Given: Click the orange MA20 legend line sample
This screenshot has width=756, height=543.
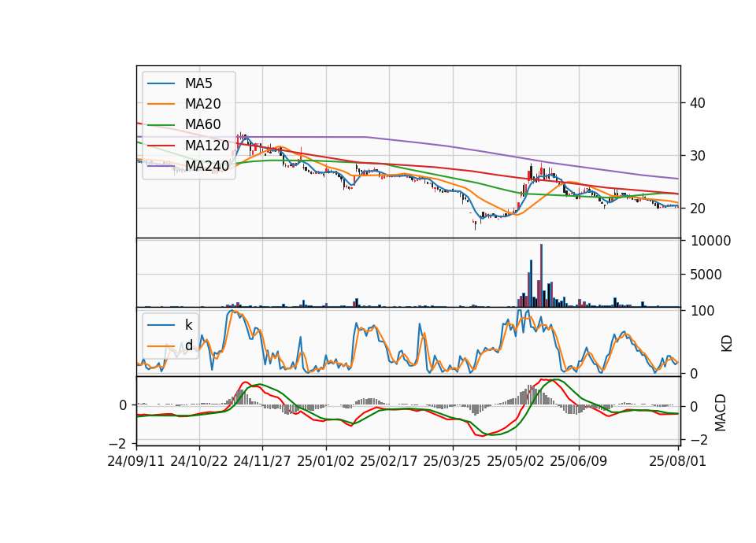Looking at the screenshot, I should 161,104.
